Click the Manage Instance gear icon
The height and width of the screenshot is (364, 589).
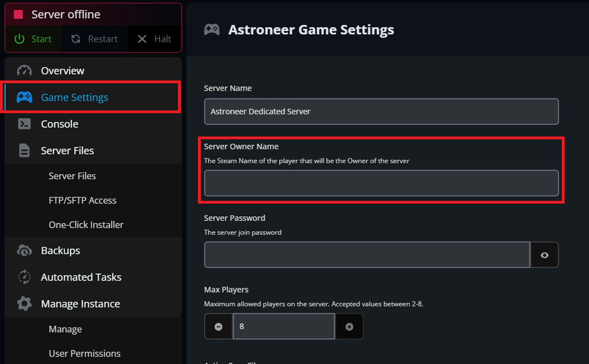[23, 303]
